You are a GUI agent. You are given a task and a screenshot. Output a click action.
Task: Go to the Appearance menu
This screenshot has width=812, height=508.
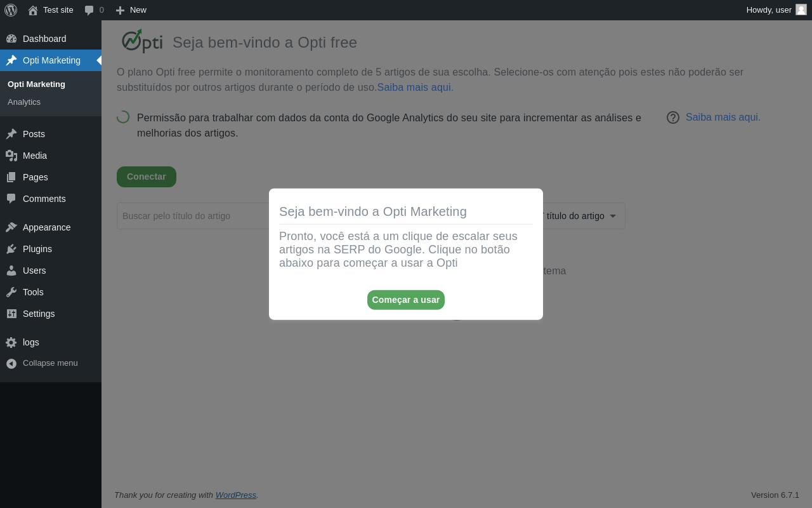46,227
